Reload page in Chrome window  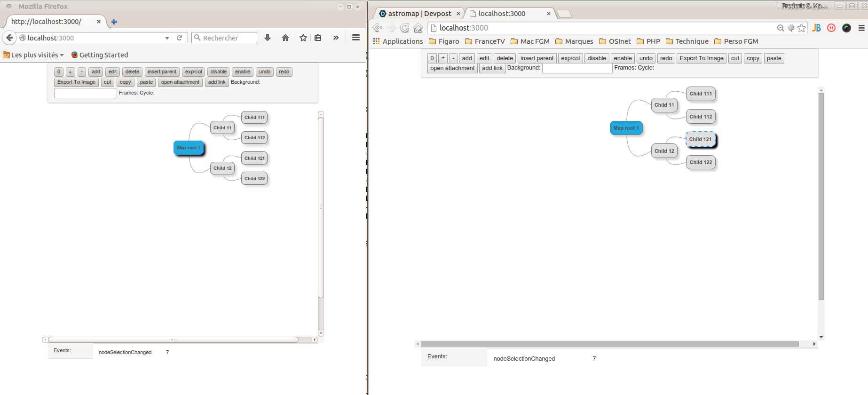coord(405,28)
